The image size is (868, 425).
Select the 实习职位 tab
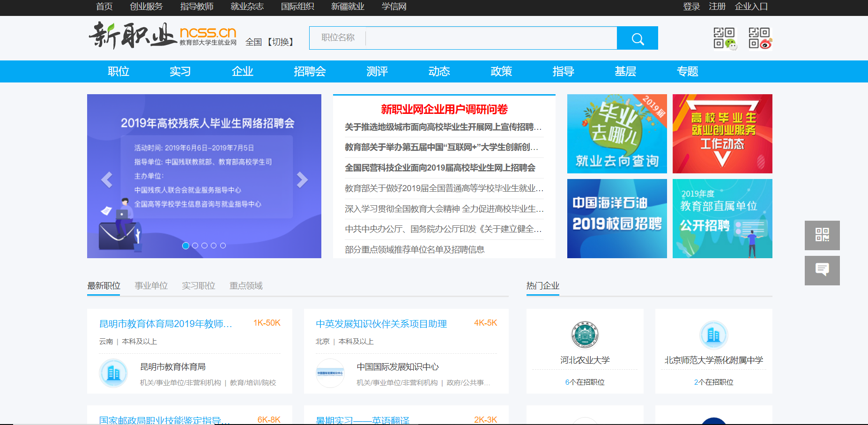(199, 286)
